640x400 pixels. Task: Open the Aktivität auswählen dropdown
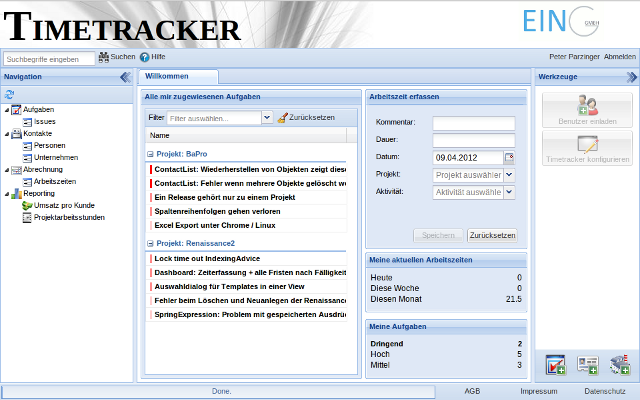509,192
